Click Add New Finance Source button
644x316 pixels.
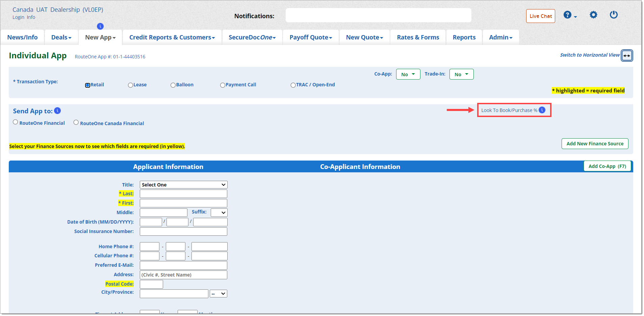click(595, 144)
